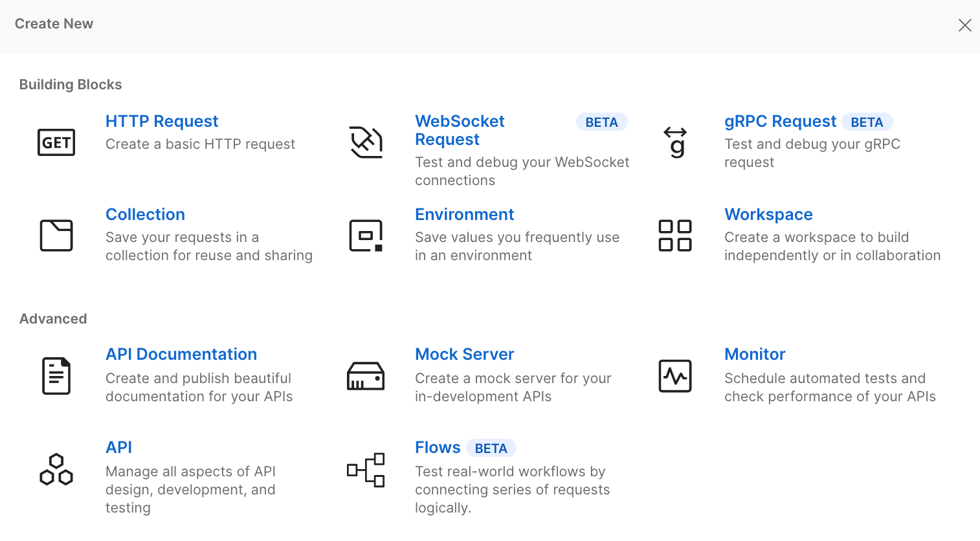Click the GET HTTP Request icon
This screenshot has width=980, height=541.
[x=56, y=142]
